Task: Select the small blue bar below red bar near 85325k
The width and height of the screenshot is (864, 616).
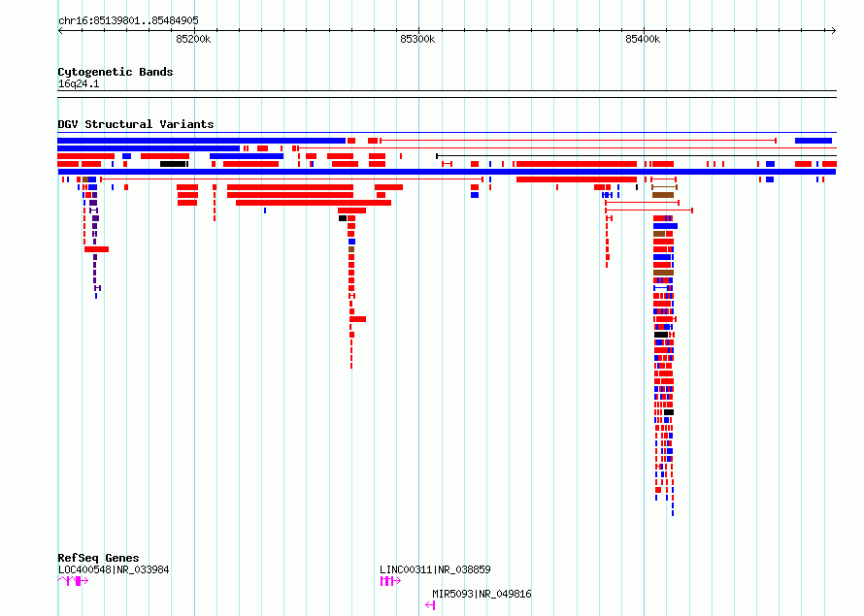Action: point(475,195)
